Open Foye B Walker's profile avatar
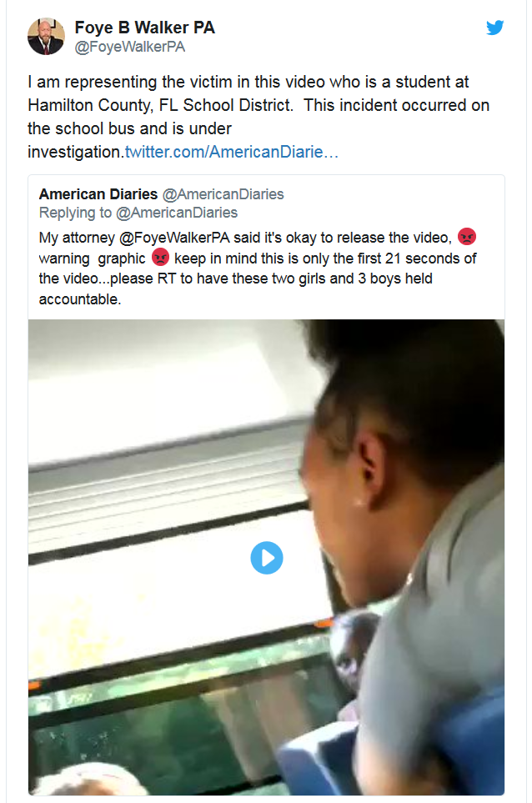 [x=46, y=36]
